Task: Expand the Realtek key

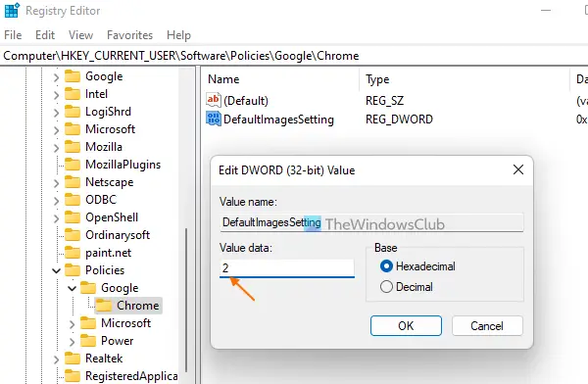Action: click(56, 360)
